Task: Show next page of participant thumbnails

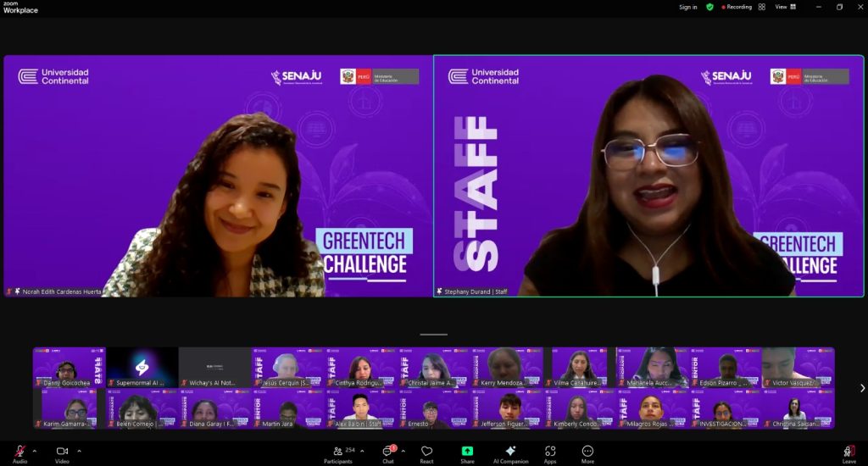Action: (862, 388)
